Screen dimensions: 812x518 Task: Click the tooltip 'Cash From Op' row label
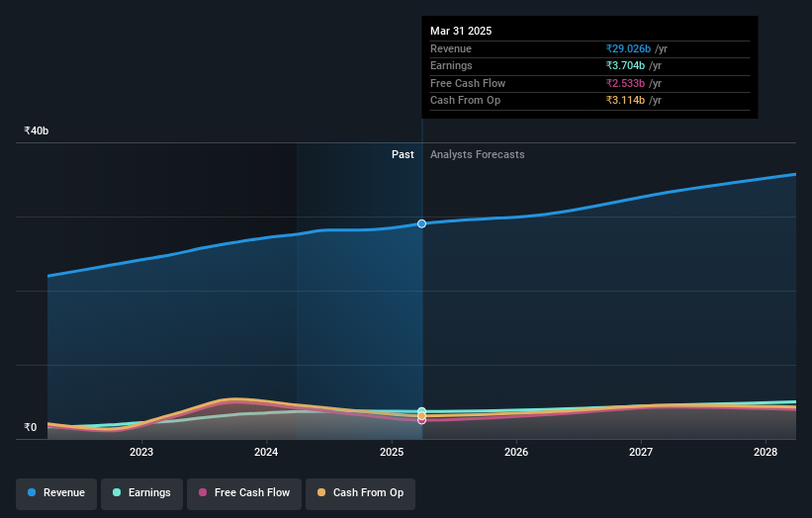(465, 101)
